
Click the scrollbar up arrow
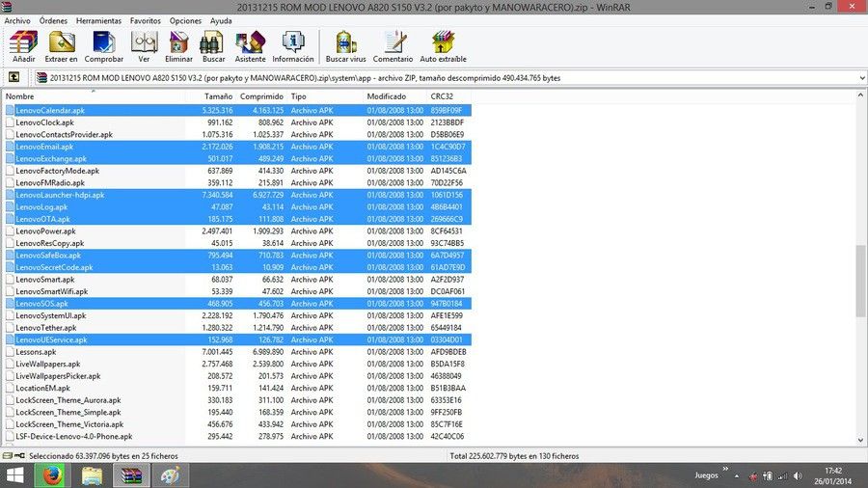[861, 95]
